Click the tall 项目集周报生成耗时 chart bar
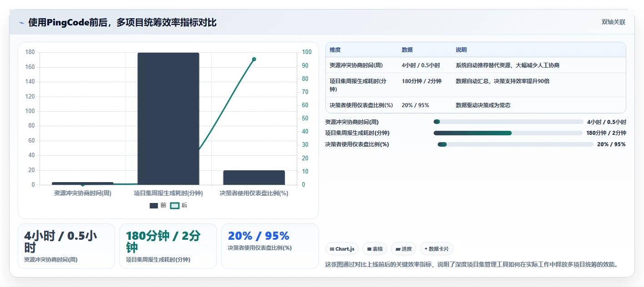This screenshot has height=287, width=644. (x=168, y=119)
